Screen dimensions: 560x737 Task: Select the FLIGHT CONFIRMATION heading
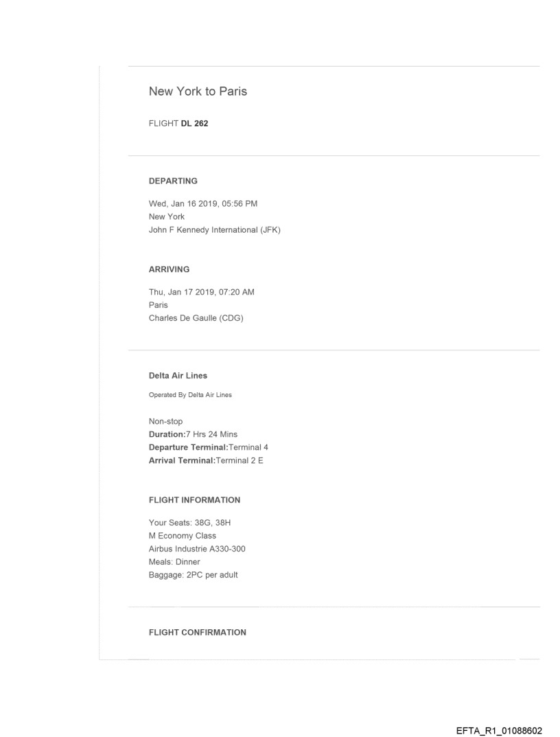click(198, 633)
